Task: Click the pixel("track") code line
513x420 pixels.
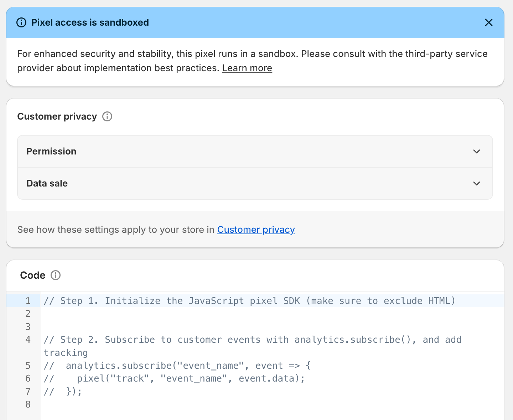Action: (x=174, y=378)
